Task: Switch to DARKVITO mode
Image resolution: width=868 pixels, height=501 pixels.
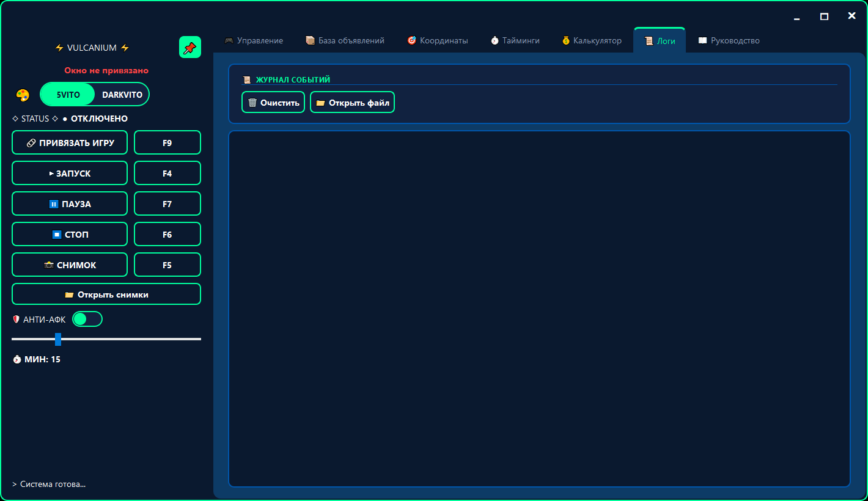Action: click(x=122, y=95)
